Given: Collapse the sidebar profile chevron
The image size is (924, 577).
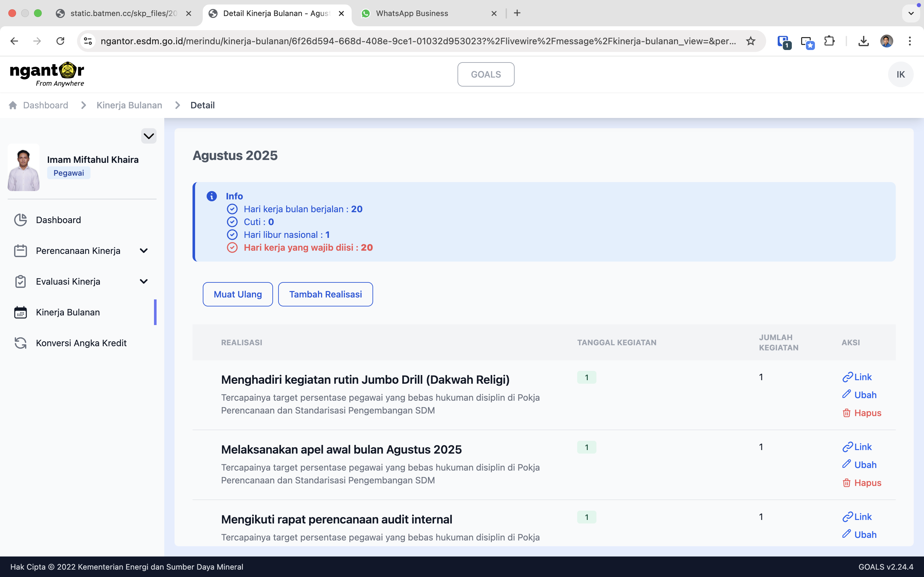Looking at the screenshot, I should point(149,136).
